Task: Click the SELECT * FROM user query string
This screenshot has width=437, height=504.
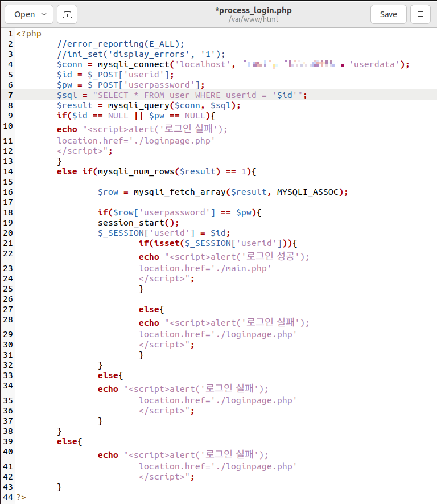Action: (197, 95)
